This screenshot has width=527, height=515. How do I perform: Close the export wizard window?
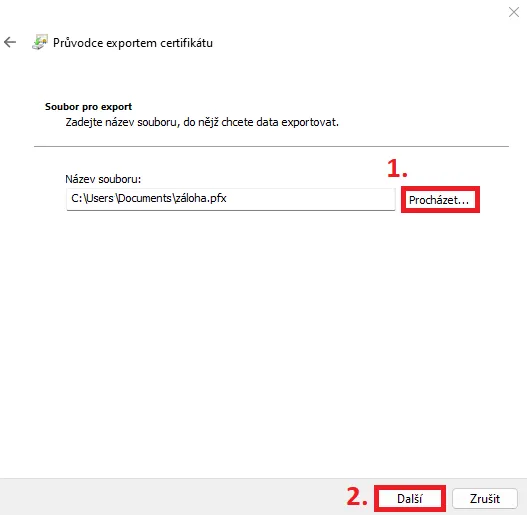click(x=514, y=12)
